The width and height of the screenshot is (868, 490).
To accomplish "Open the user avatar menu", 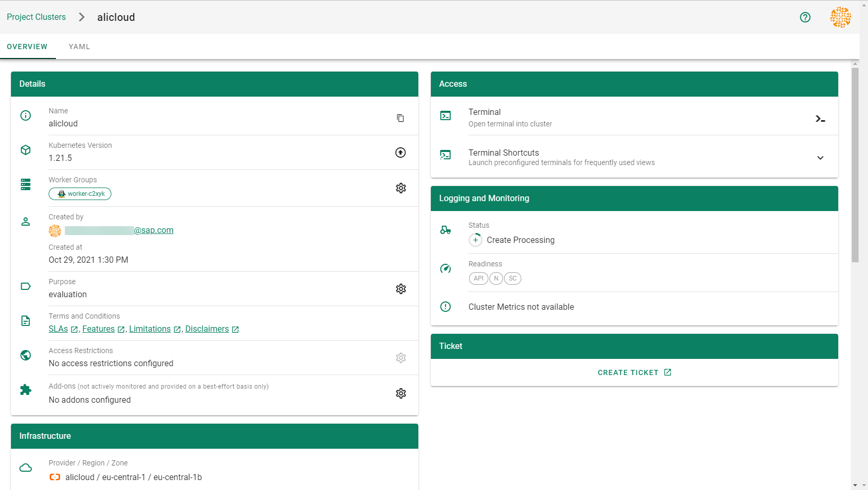I will pyautogui.click(x=840, y=17).
